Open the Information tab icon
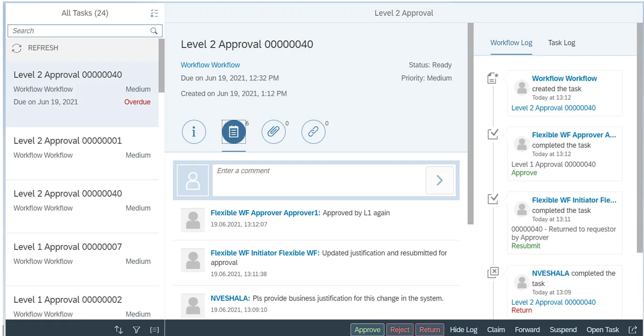Image resolution: width=644 pixels, height=336 pixels. pos(193,132)
